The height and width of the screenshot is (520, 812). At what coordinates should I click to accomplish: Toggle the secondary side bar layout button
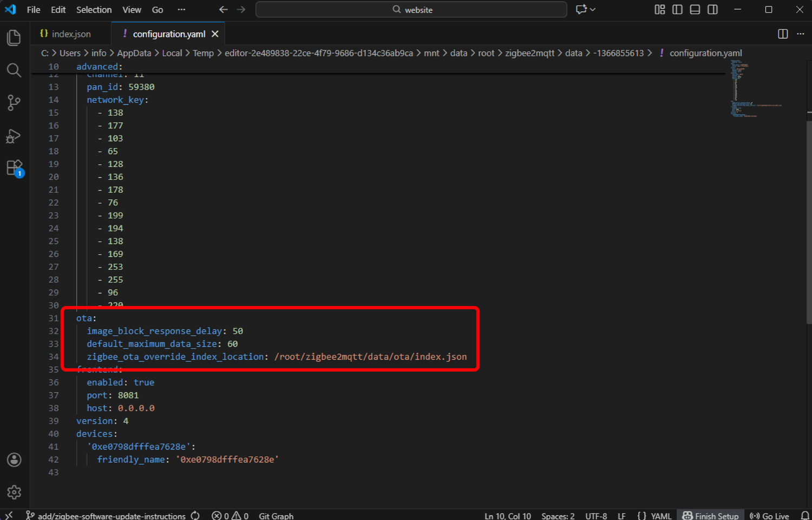pos(712,10)
